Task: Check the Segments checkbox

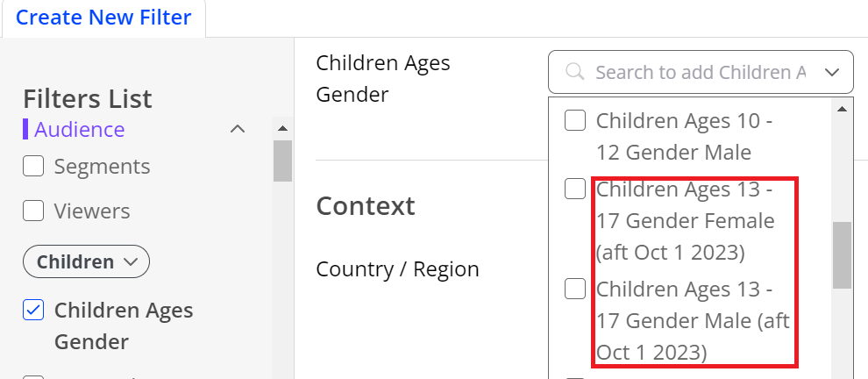Action: [x=33, y=166]
